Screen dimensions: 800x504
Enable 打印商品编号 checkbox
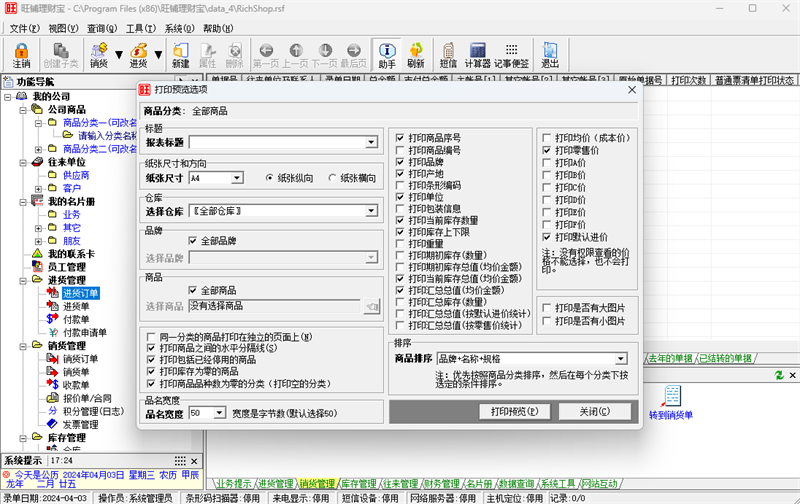(x=400, y=150)
